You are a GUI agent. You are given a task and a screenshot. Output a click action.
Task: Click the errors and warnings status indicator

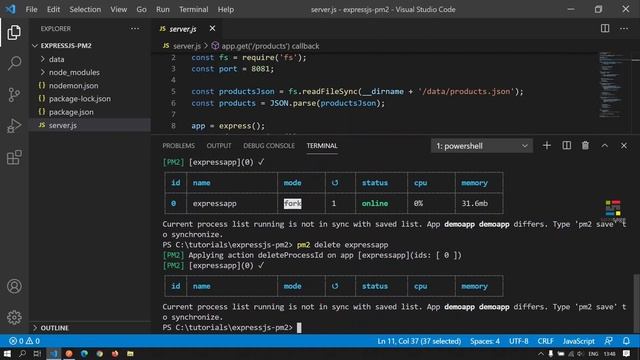click(x=24, y=341)
